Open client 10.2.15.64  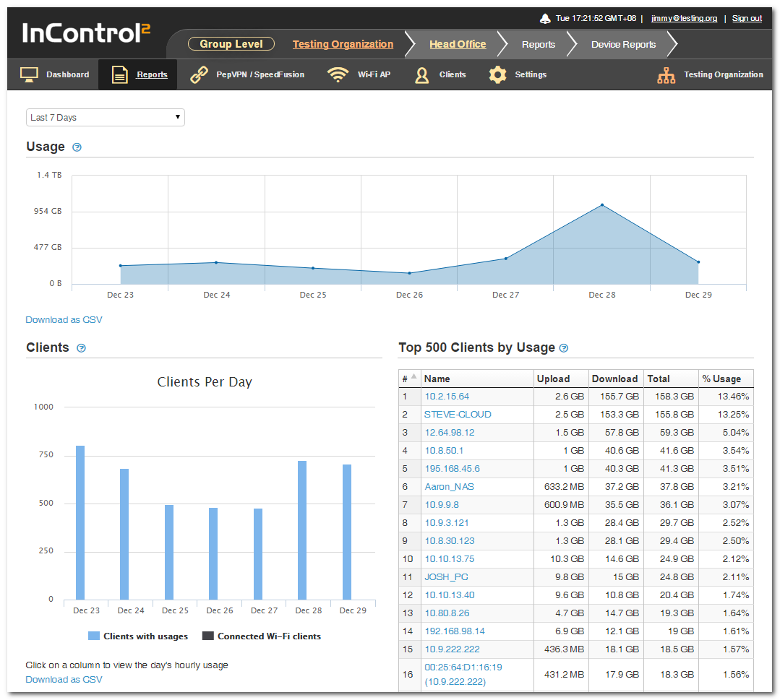[447, 397]
